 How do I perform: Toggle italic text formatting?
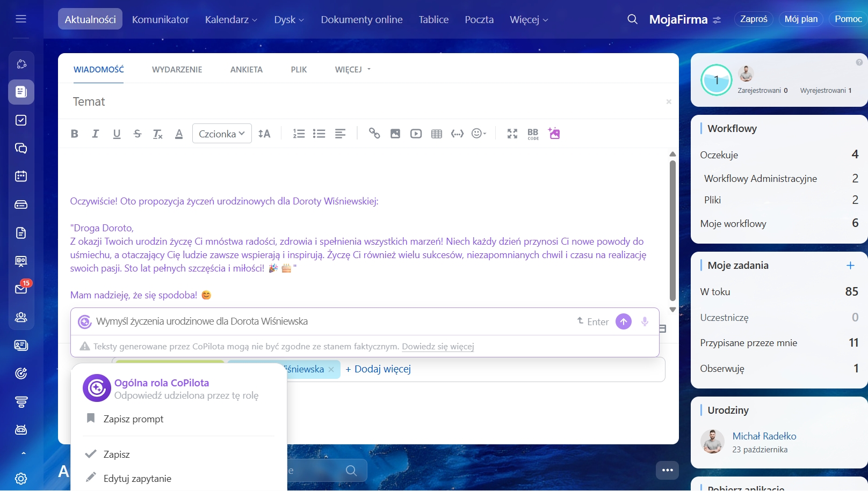[x=96, y=134]
